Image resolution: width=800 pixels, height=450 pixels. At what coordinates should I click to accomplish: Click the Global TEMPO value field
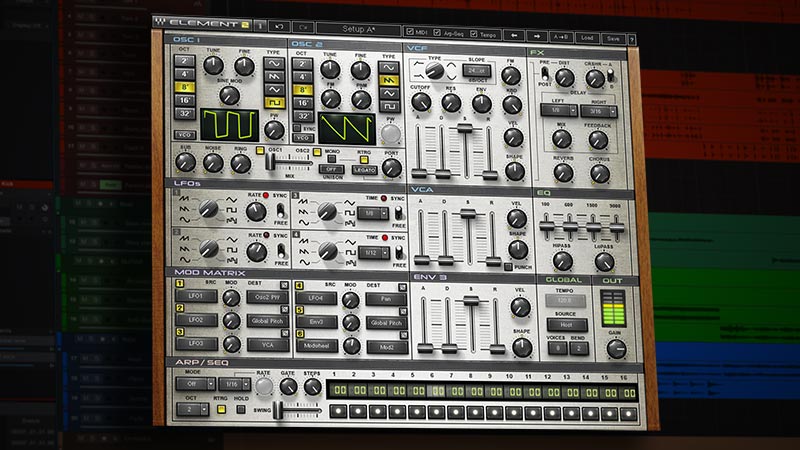(x=565, y=301)
